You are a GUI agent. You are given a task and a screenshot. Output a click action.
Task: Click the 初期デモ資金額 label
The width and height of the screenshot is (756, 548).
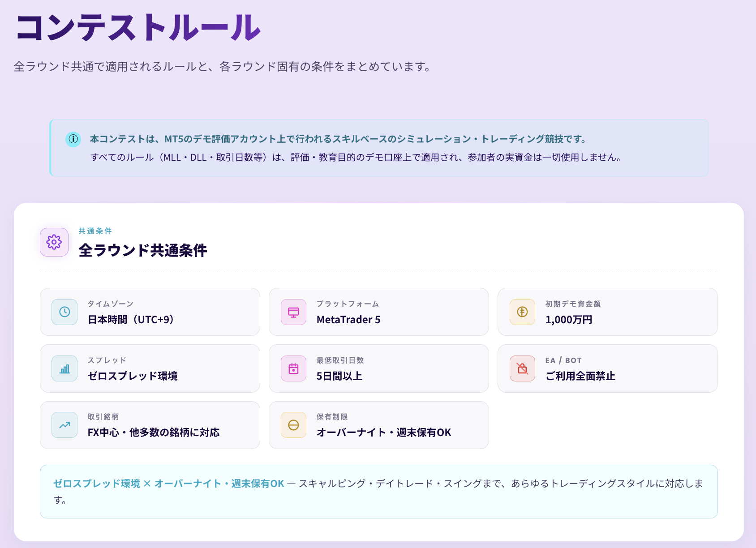573,304
